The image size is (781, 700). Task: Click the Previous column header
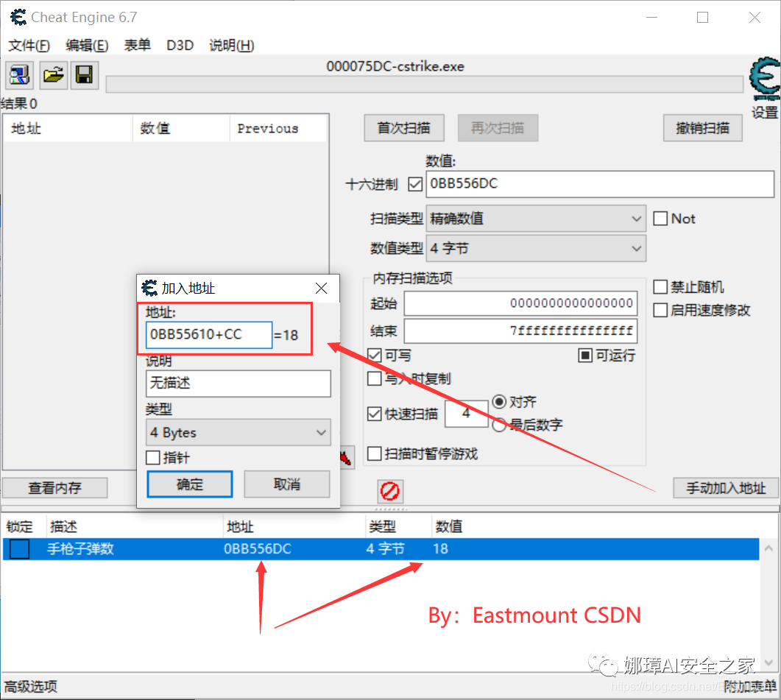tap(278, 129)
